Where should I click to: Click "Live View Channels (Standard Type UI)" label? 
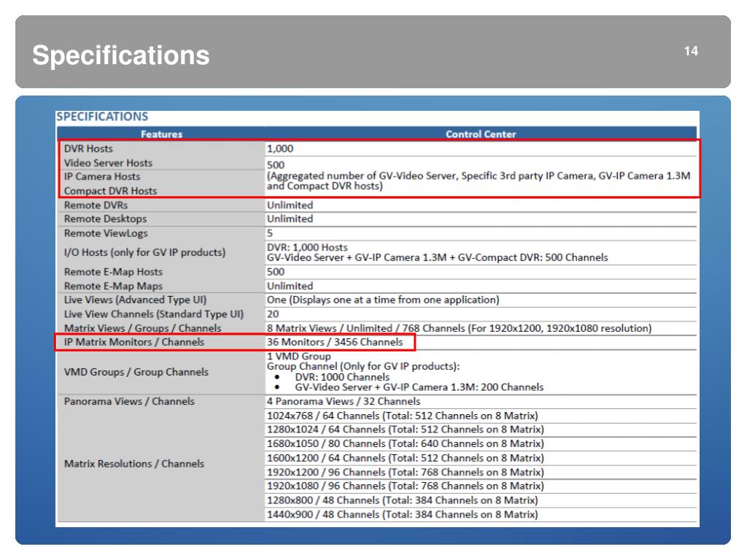pos(154,314)
